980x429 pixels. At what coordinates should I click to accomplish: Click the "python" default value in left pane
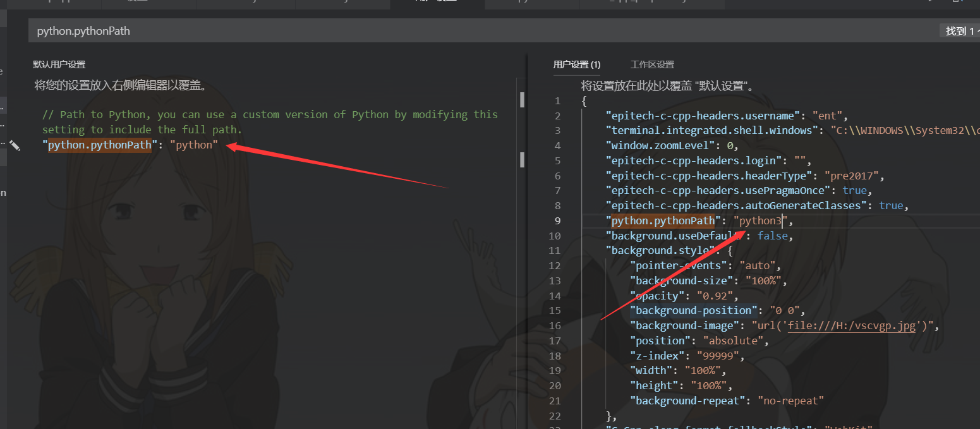coord(193,145)
